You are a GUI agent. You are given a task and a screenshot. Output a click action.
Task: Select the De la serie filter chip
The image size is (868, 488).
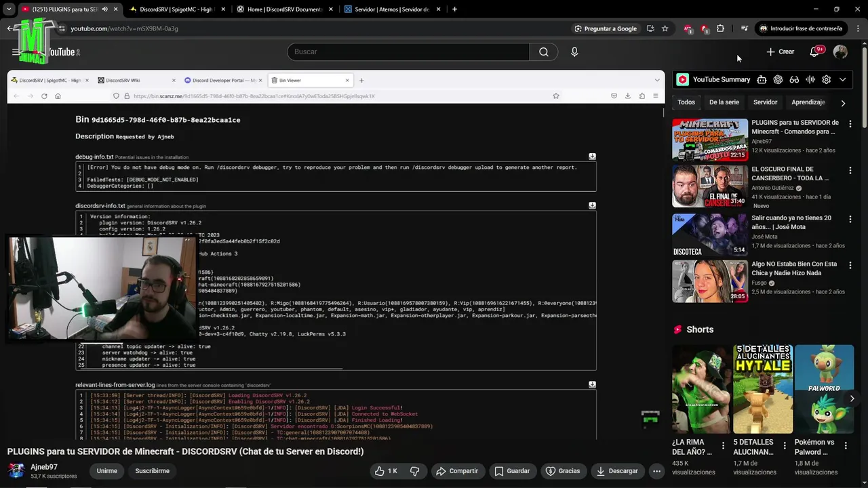[724, 102]
